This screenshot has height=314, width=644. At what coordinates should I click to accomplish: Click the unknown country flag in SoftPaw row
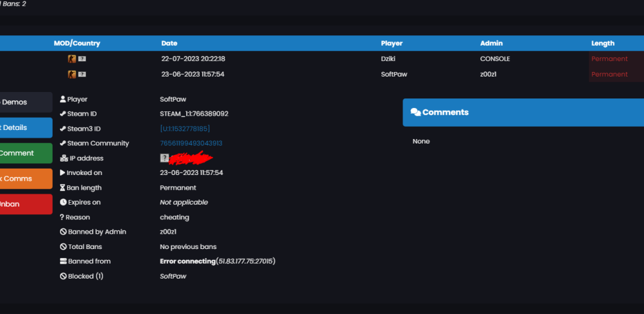coord(82,74)
